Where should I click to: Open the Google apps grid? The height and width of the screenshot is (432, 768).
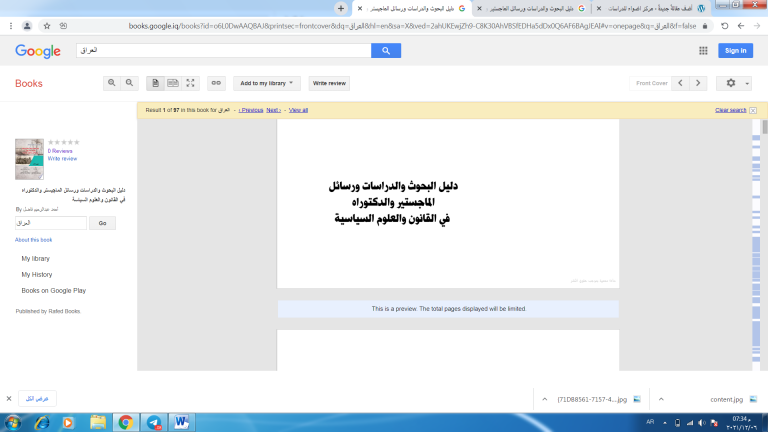point(703,50)
